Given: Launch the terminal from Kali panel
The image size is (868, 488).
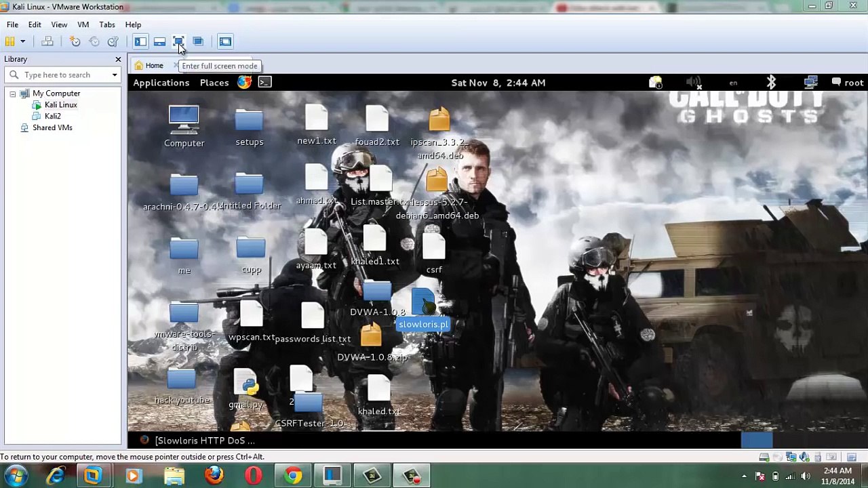Looking at the screenshot, I should (264, 83).
